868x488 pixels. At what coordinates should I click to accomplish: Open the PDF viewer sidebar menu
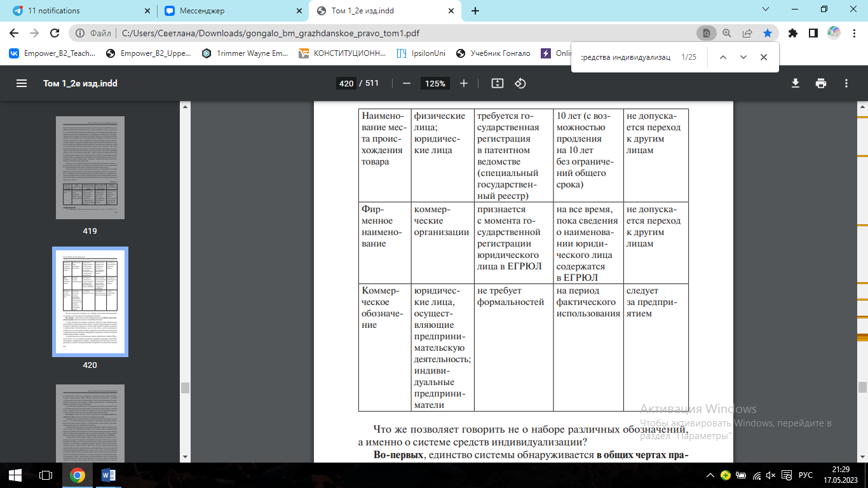(22, 83)
